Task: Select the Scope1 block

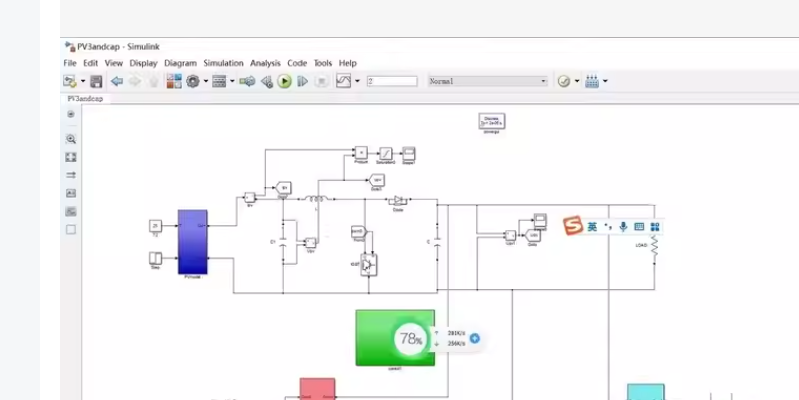Action: (x=409, y=153)
